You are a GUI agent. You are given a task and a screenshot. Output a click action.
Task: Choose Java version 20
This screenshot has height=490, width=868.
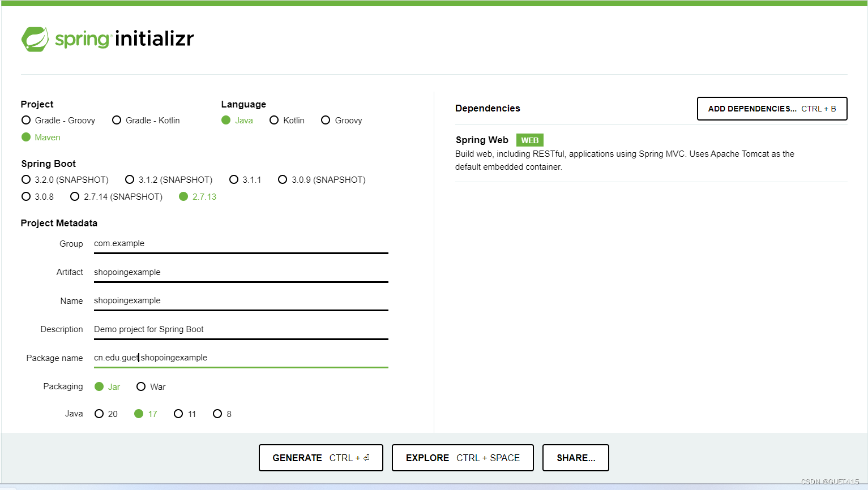(106, 414)
